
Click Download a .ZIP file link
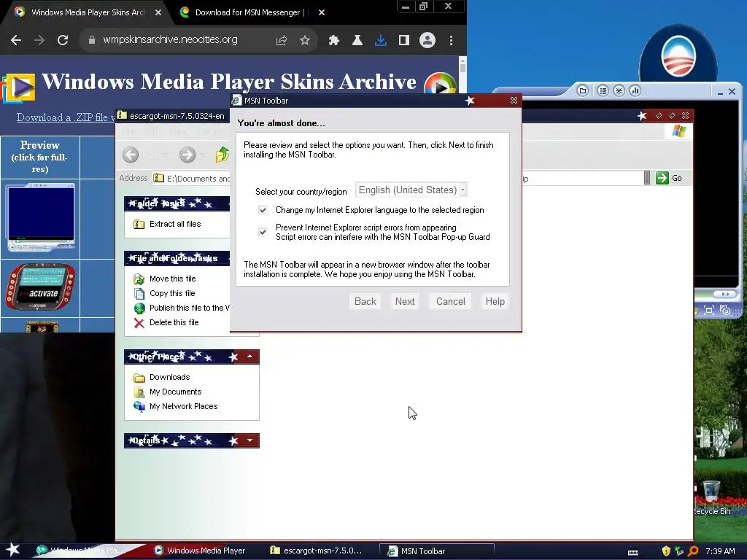coord(65,117)
